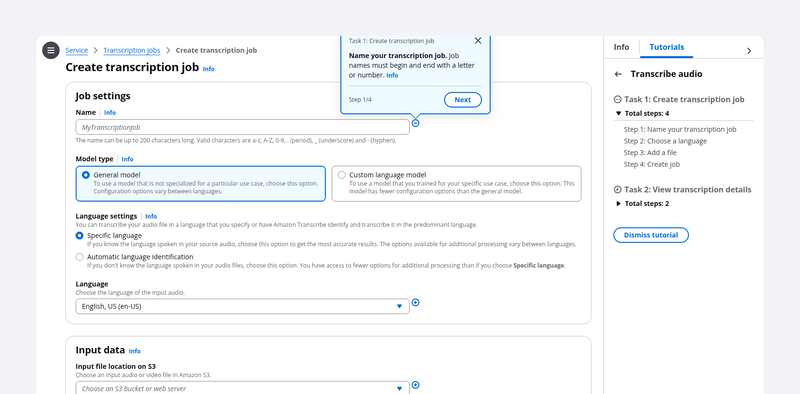Collapse the right help panel chevron
The width and height of the screenshot is (800, 394).
(x=749, y=51)
